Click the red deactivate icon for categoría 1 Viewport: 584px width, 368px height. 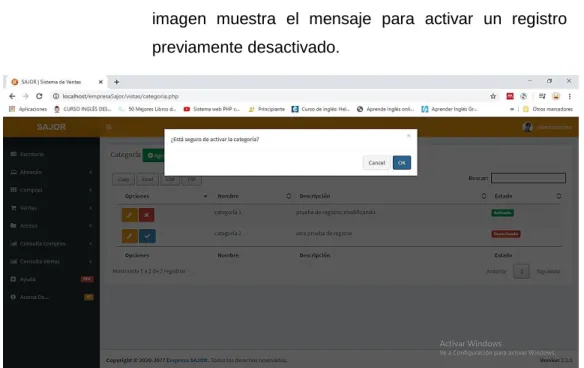(x=147, y=215)
